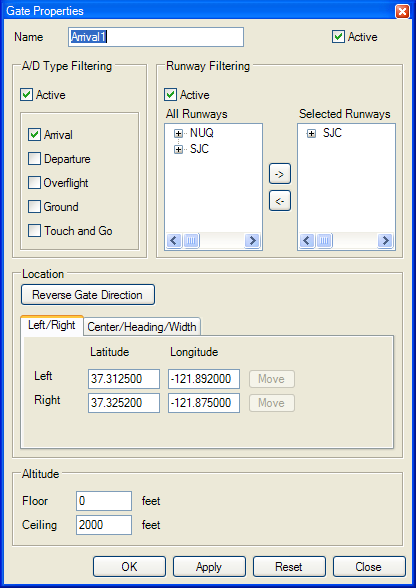Click the Reverse Gate Direction button
Screen dimensions: 416x588
[88, 295]
